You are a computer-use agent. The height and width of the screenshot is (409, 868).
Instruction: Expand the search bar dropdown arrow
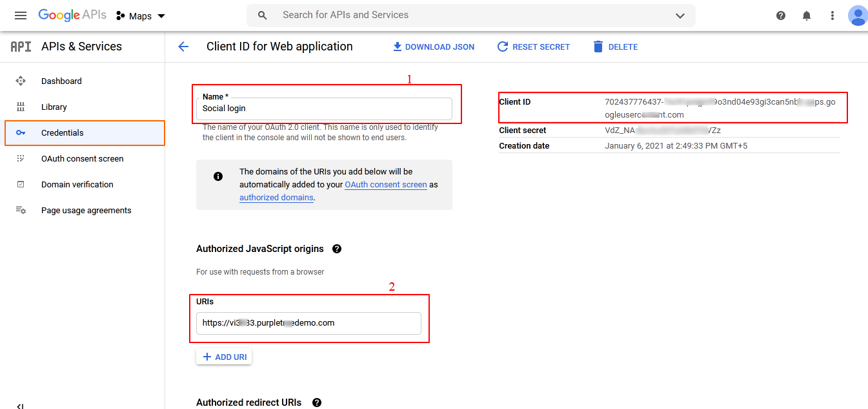coord(680,16)
